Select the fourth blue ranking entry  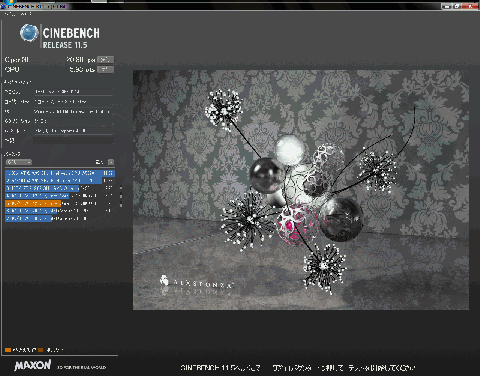click(60, 196)
